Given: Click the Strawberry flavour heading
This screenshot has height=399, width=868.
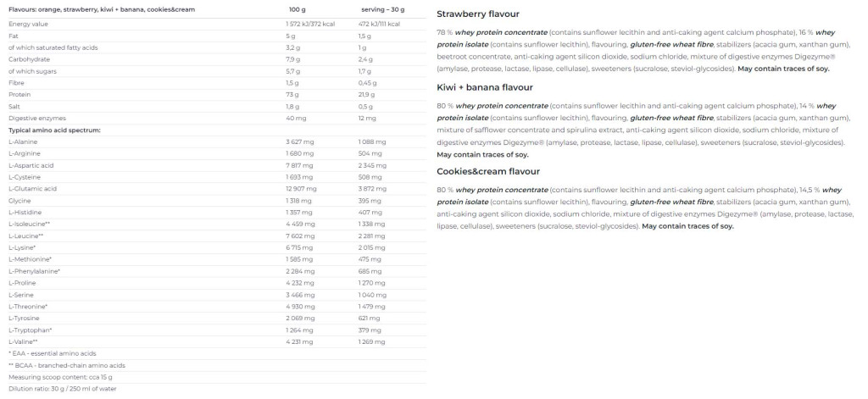Looking at the screenshot, I should 477,14.
